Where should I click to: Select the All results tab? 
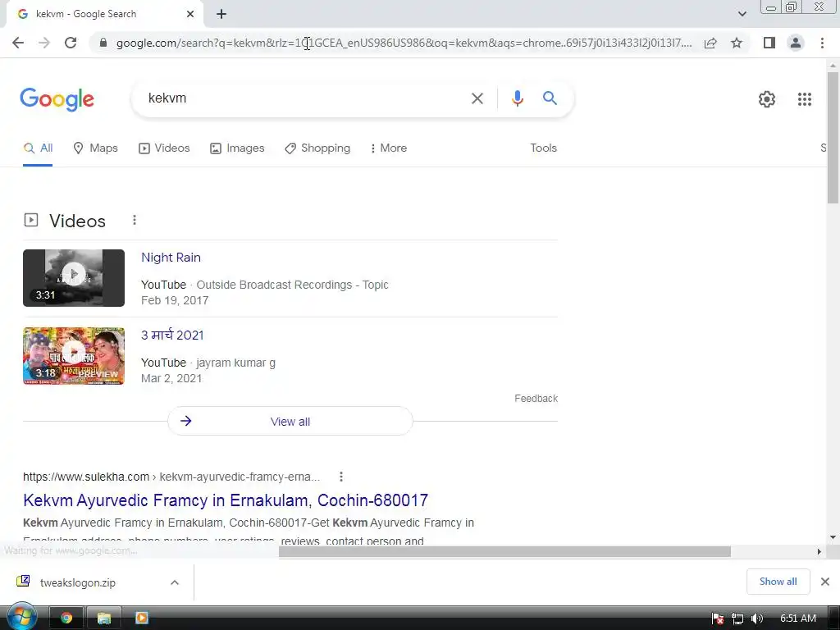point(38,148)
